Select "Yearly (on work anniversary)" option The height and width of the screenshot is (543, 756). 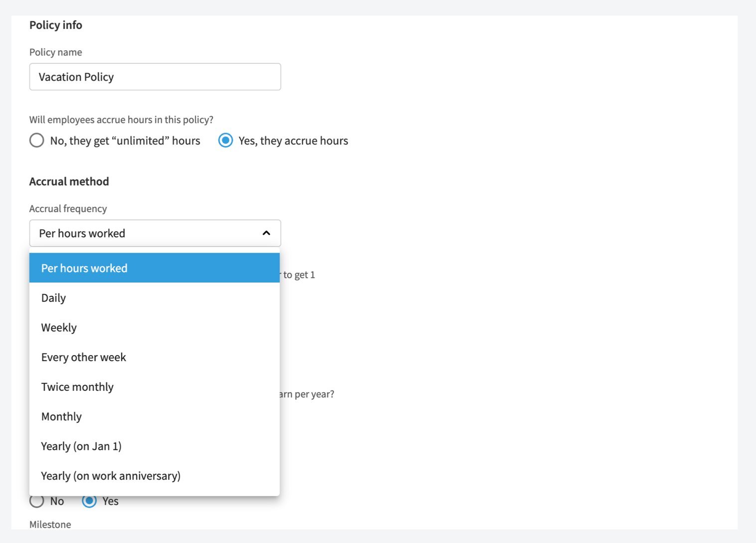pos(111,476)
